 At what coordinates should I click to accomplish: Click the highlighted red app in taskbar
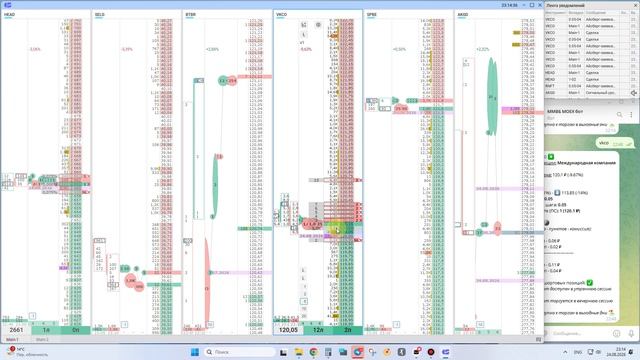click(x=358, y=352)
